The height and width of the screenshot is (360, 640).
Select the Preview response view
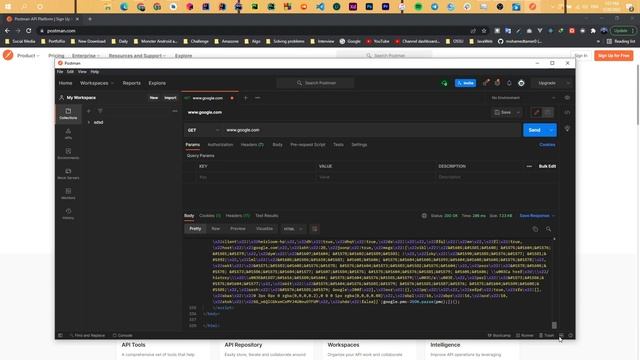coord(238,229)
